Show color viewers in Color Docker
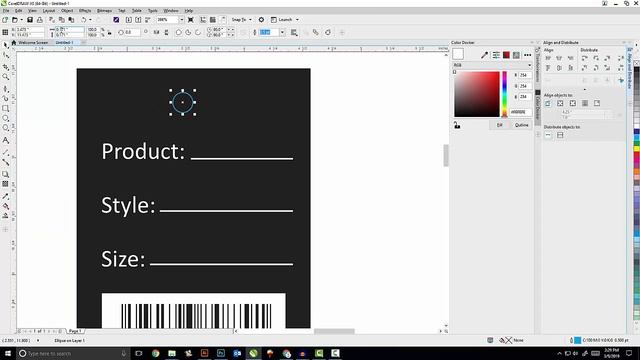Viewport: 640px width, 360px height. tap(506, 55)
